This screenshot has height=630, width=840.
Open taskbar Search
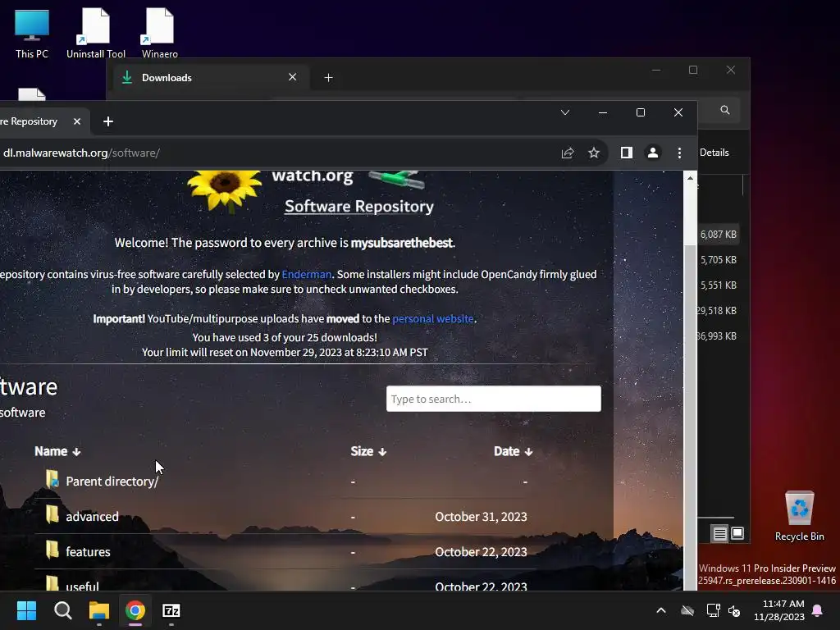pos(62,610)
